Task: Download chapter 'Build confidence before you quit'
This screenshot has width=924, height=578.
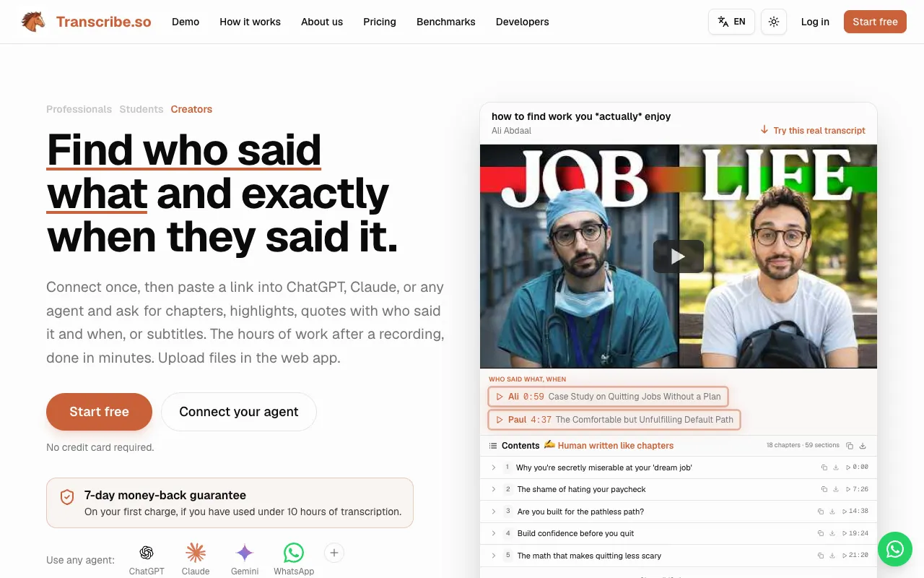Action: point(832,533)
